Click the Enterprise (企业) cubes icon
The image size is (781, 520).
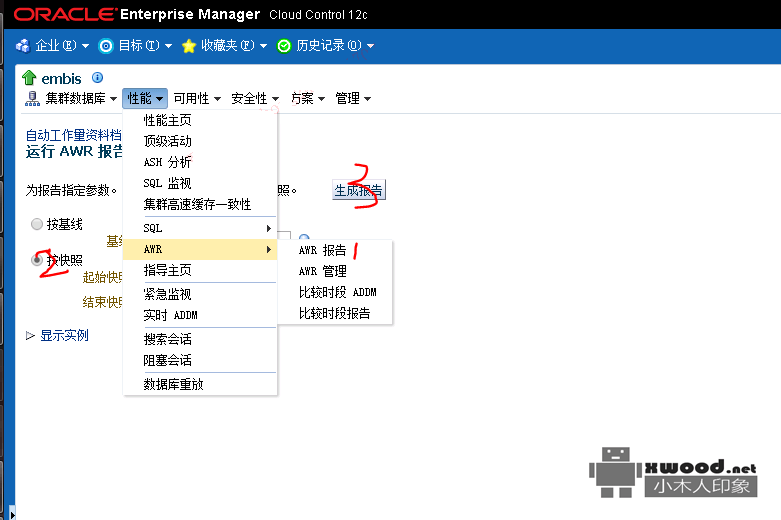coord(23,46)
